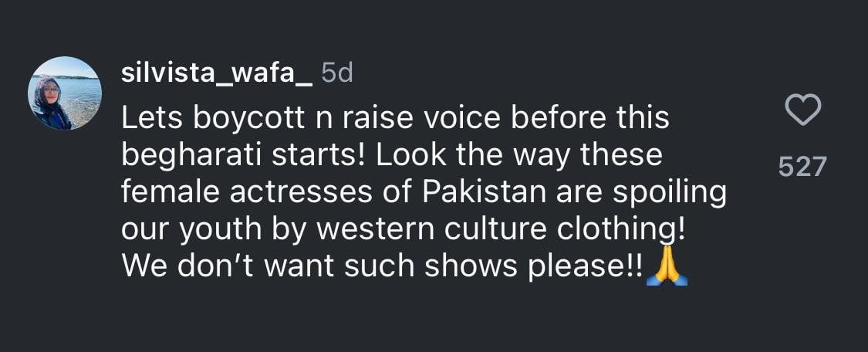This screenshot has height=352, width=868.
Task: View the 527 likes count
Action: pyautogui.click(x=802, y=165)
